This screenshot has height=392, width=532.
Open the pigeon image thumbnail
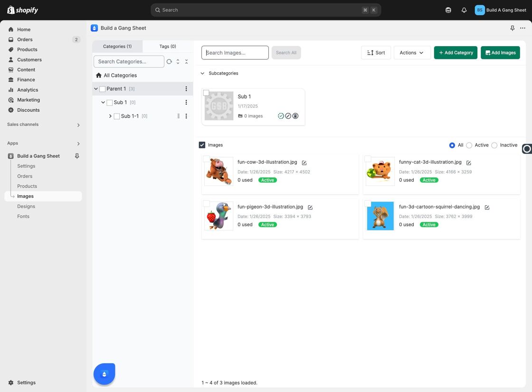219,216
